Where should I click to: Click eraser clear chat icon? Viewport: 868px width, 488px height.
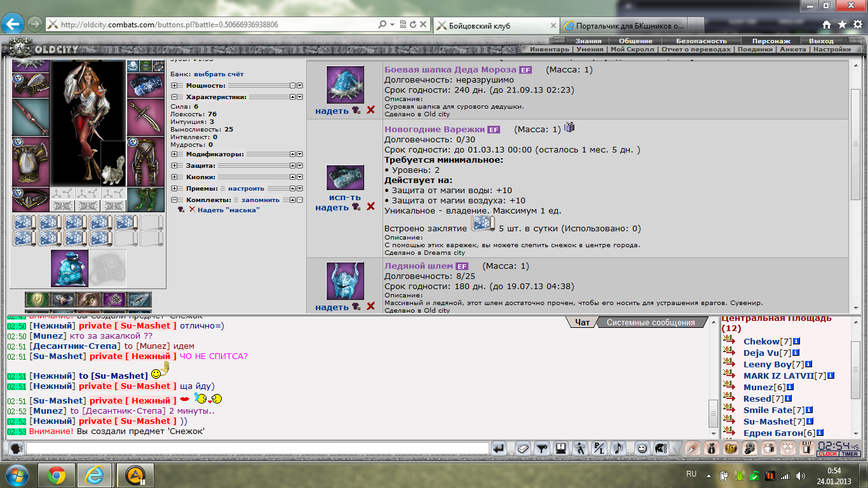(x=522, y=449)
